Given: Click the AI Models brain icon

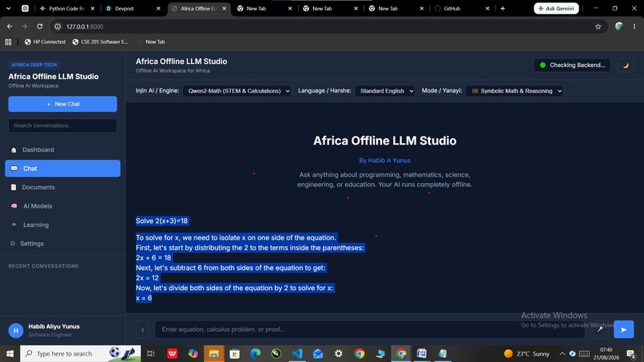Looking at the screenshot, I should 14,206.
